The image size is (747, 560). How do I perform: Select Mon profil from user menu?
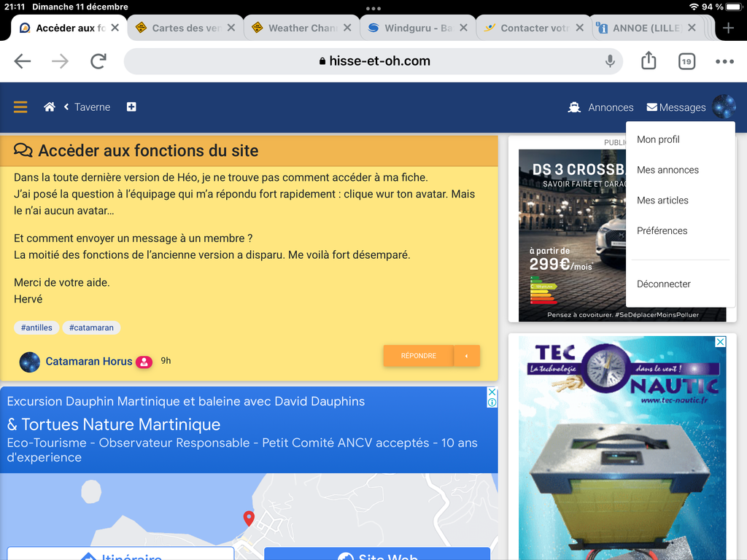tap(658, 139)
